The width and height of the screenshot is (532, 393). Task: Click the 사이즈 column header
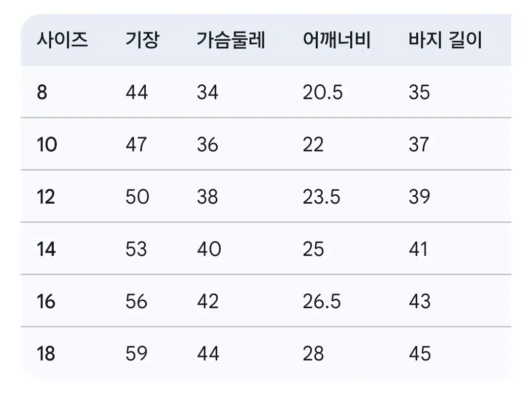click(x=62, y=40)
